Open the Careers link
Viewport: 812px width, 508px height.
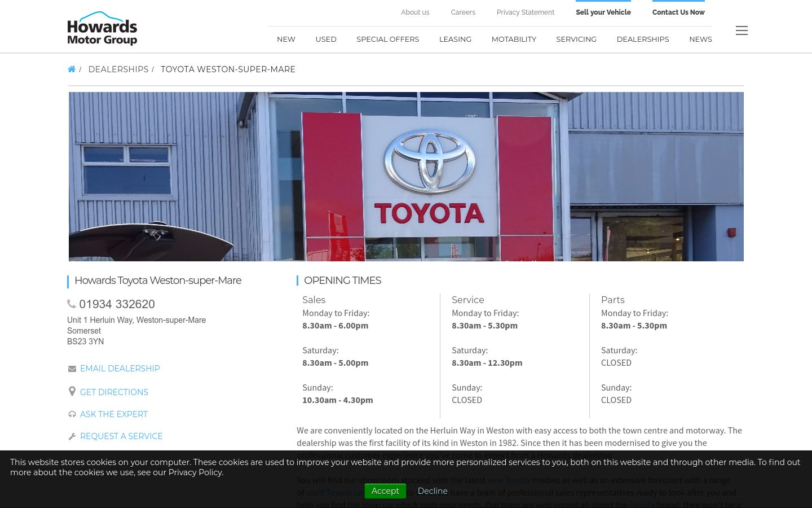[463, 12]
